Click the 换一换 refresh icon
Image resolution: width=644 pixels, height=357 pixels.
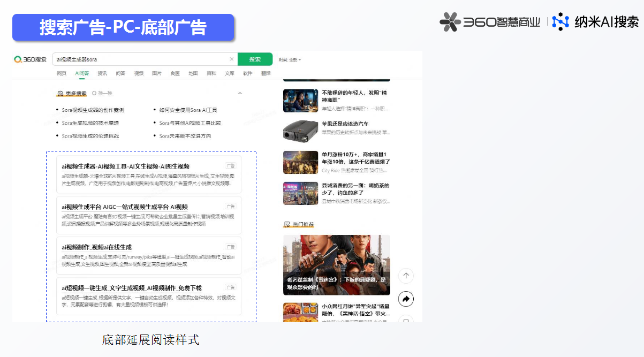(94, 93)
